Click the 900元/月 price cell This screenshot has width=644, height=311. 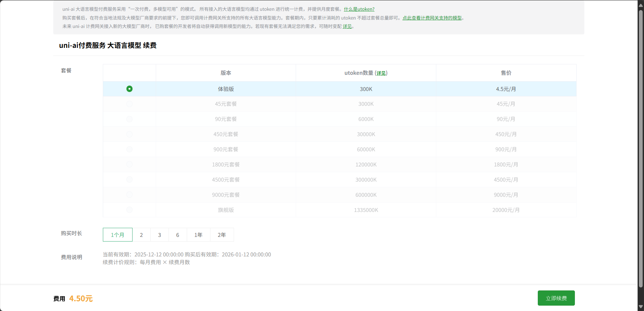click(x=506, y=149)
